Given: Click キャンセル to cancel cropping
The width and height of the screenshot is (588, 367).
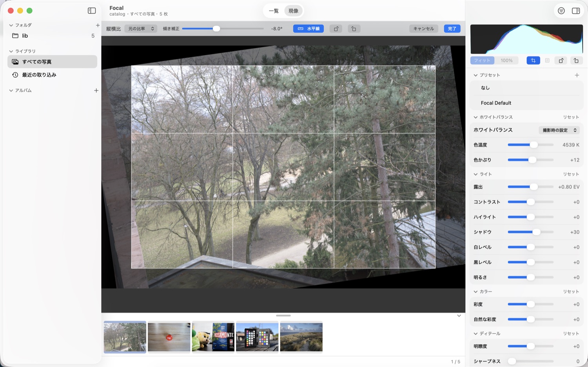Looking at the screenshot, I should [x=424, y=29].
